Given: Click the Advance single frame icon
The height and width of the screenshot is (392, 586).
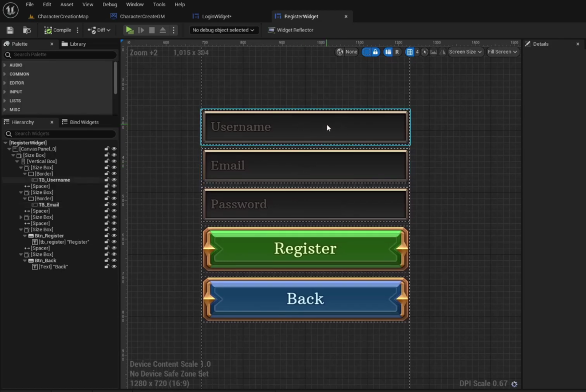Looking at the screenshot, I should pyautogui.click(x=141, y=30).
